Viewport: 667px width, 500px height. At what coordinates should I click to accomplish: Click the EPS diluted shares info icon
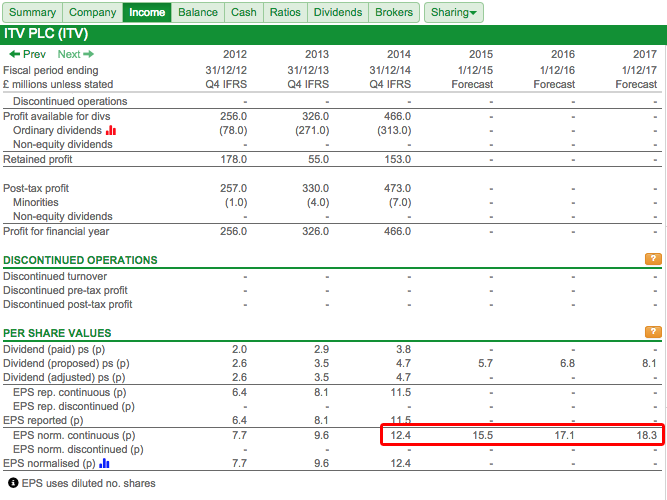tap(13, 483)
